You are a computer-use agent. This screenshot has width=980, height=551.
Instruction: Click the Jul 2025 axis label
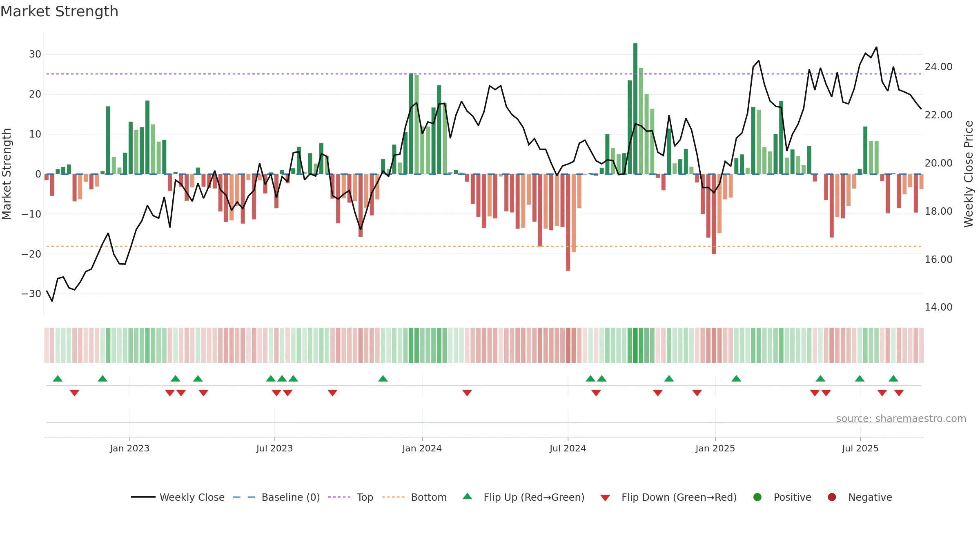[860, 448]
